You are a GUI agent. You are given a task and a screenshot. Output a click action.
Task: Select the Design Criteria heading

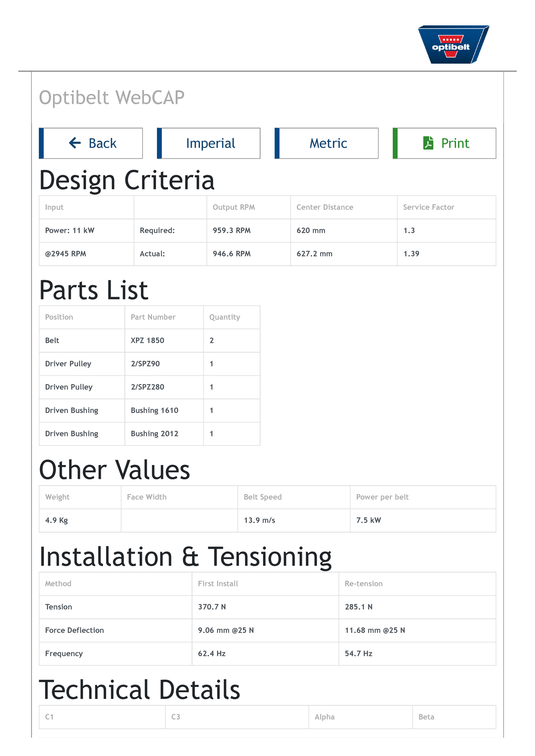127,180
